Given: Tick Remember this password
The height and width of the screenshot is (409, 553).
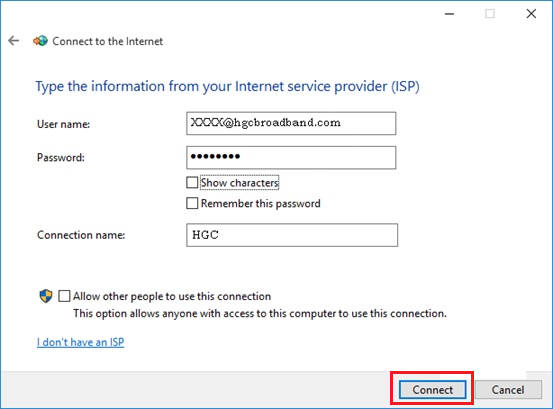Looking at the screenshot, I should point(192,203).
